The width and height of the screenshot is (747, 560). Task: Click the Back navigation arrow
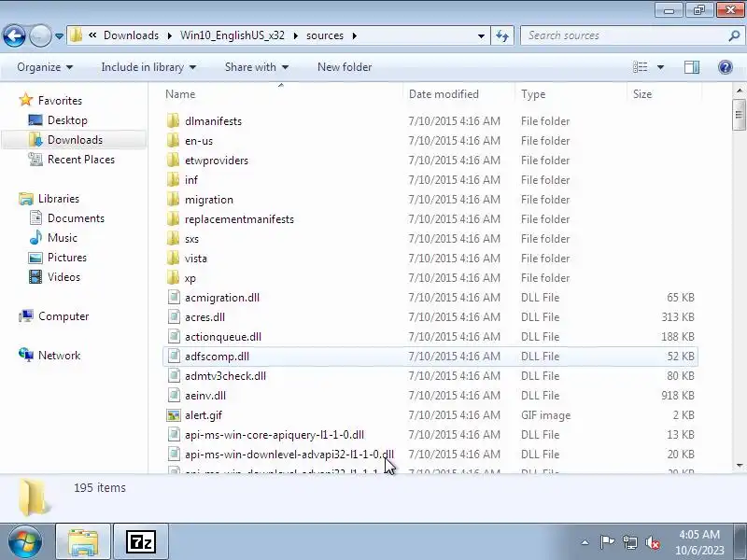(14, 35)
